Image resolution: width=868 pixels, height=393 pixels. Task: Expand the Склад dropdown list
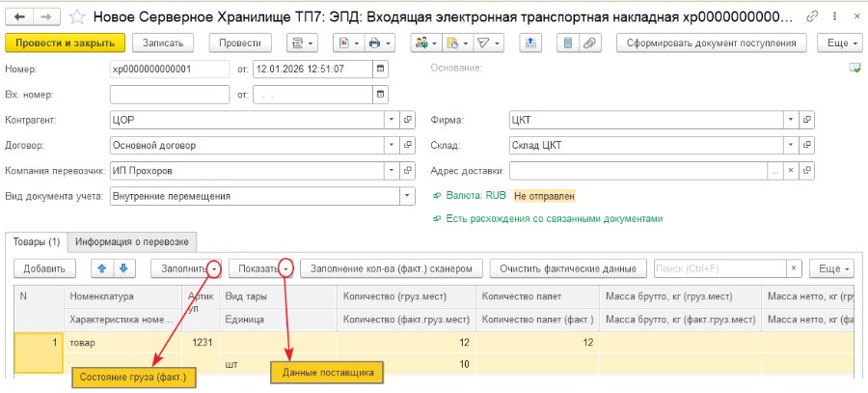[792, 145]
